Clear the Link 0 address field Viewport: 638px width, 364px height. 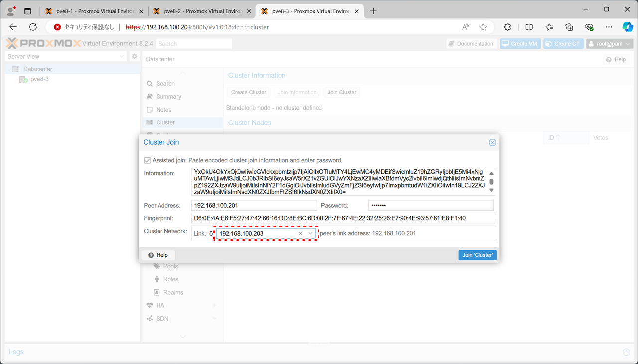[300, 233]
